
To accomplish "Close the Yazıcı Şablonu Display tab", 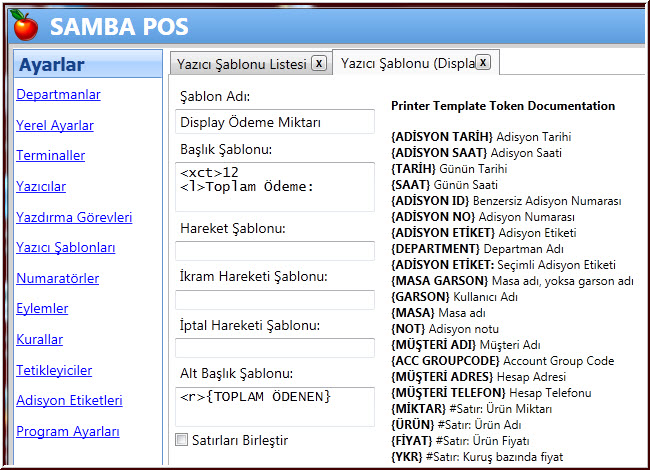I will point(482,63).
